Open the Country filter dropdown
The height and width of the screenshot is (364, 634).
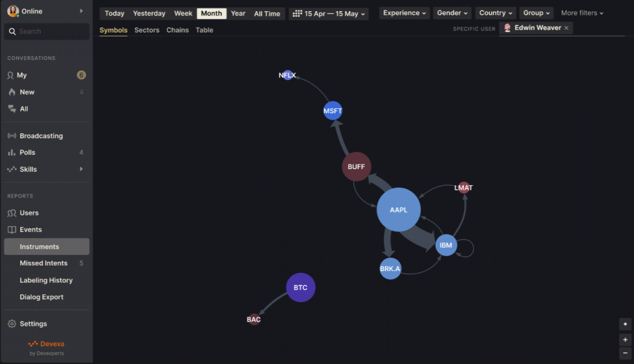(496, 13)
